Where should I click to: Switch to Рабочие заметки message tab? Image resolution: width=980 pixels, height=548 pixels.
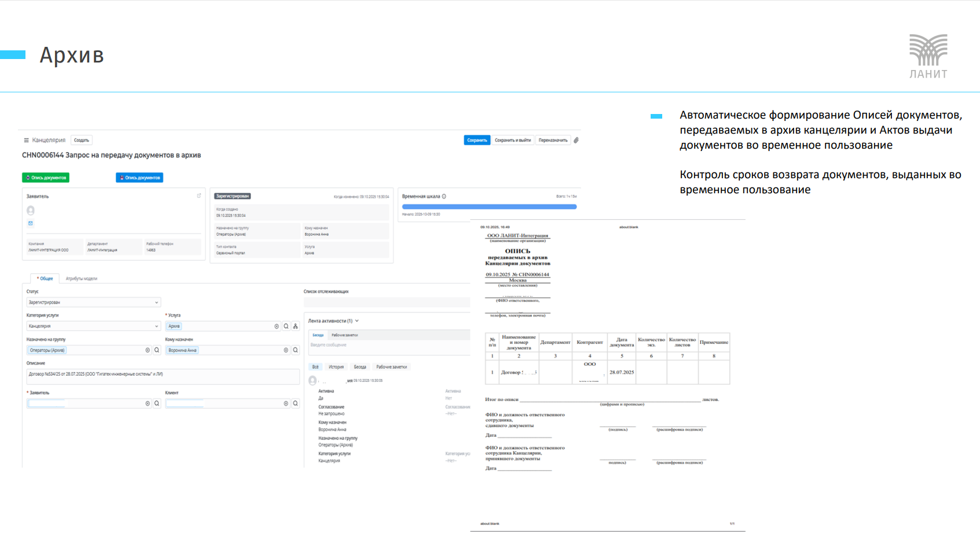coord(344,335)
